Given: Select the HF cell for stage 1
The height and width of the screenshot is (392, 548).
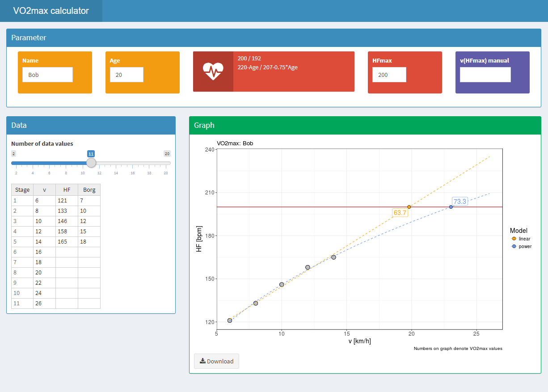Looking at the screenshot, I should [67, 201].
